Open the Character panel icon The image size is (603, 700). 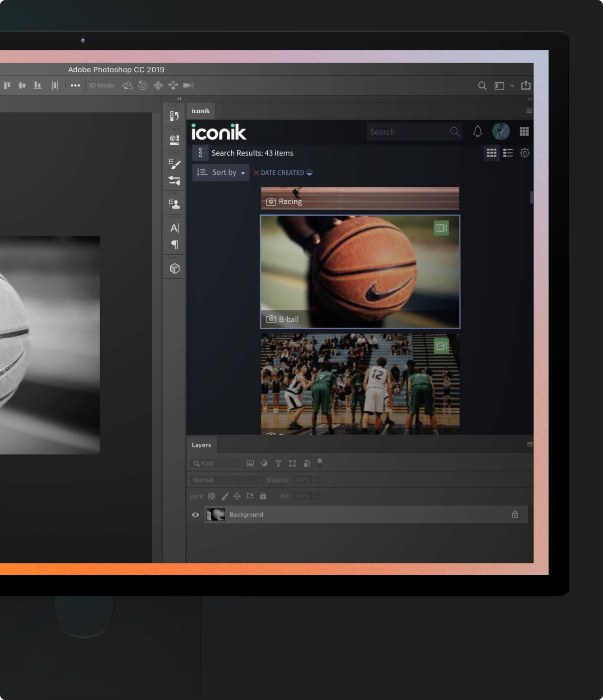click(174, 228)
